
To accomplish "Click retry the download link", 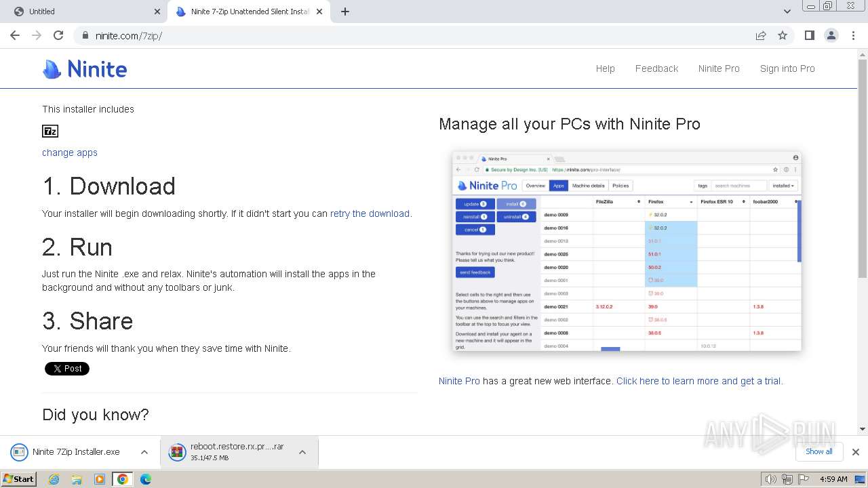I will tap(370, 213).
